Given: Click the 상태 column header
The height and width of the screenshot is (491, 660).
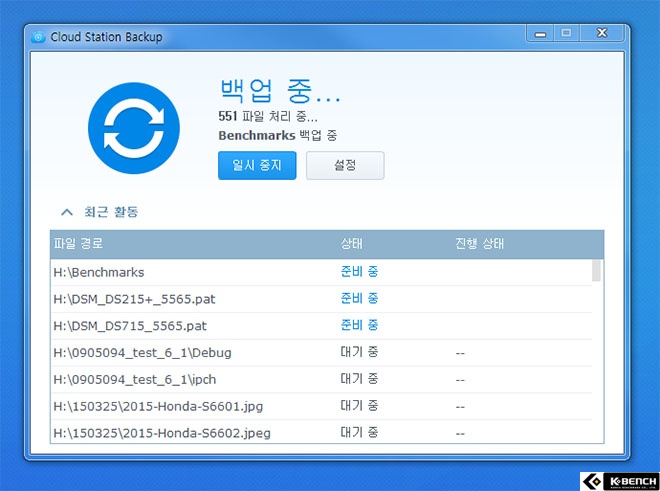Looking at the screenshot, I should tap(351, 243).
